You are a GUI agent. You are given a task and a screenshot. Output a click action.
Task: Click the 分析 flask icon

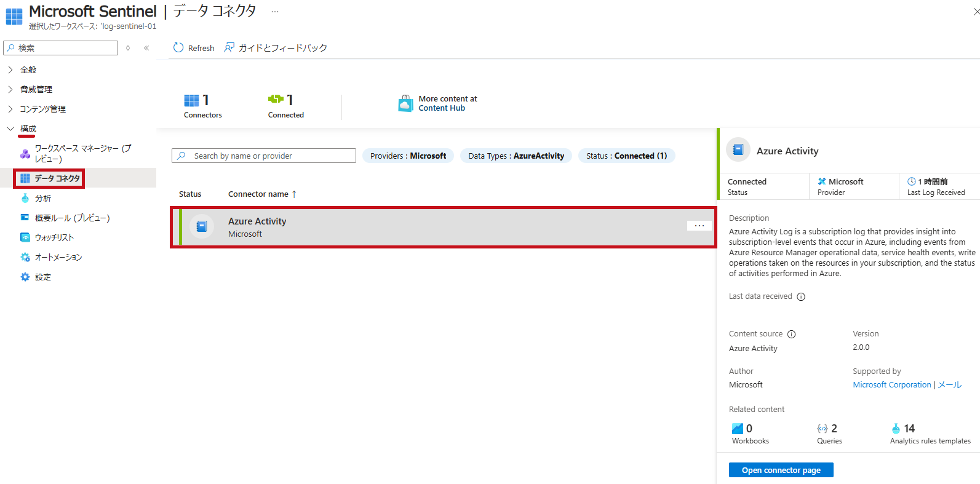[25, 198]
